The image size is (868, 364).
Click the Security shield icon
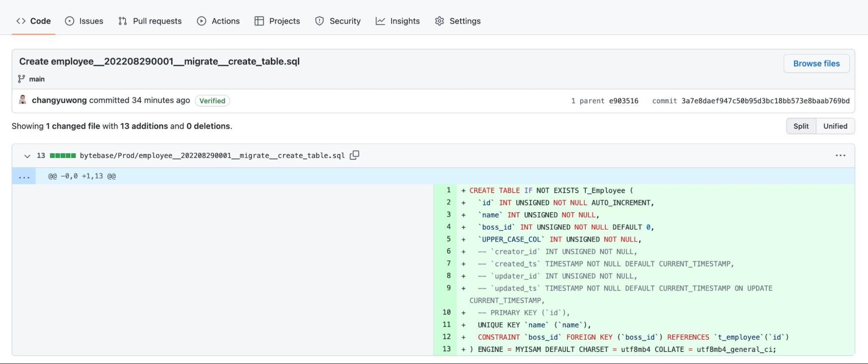[x=320, y=21]
